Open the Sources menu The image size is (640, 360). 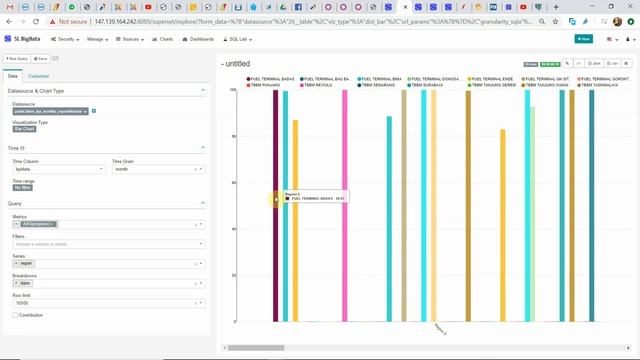130,39
